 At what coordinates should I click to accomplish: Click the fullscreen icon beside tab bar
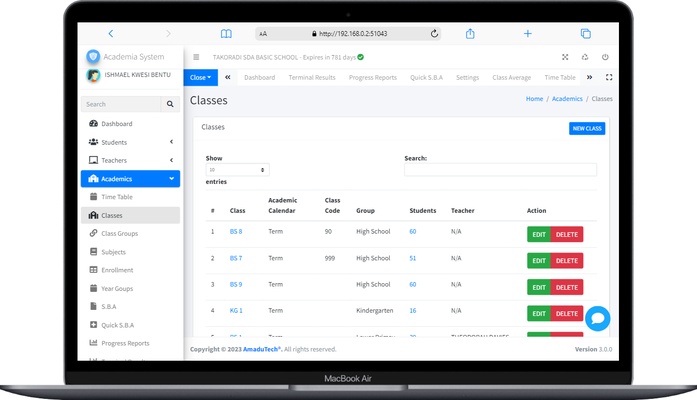point(609,77)
